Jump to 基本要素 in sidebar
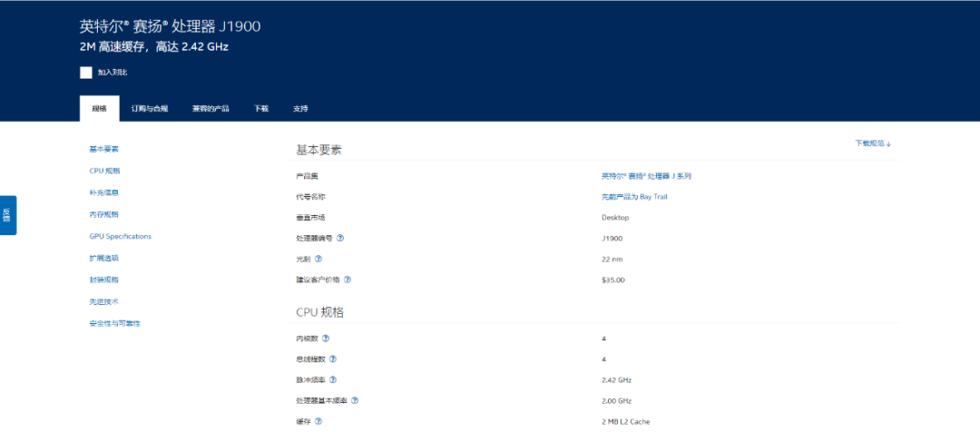Screen dimensions: 980x432 (x=103, y=149)
